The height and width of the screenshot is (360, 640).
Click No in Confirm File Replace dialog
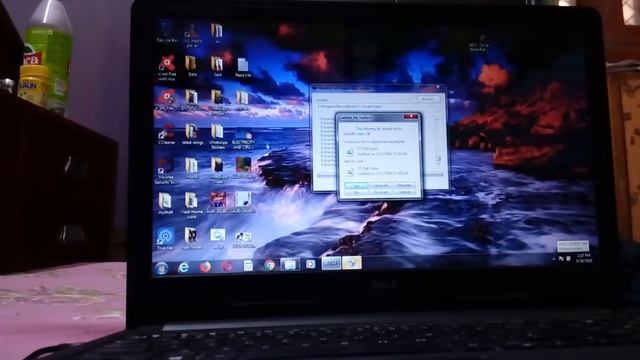(356, 192)
